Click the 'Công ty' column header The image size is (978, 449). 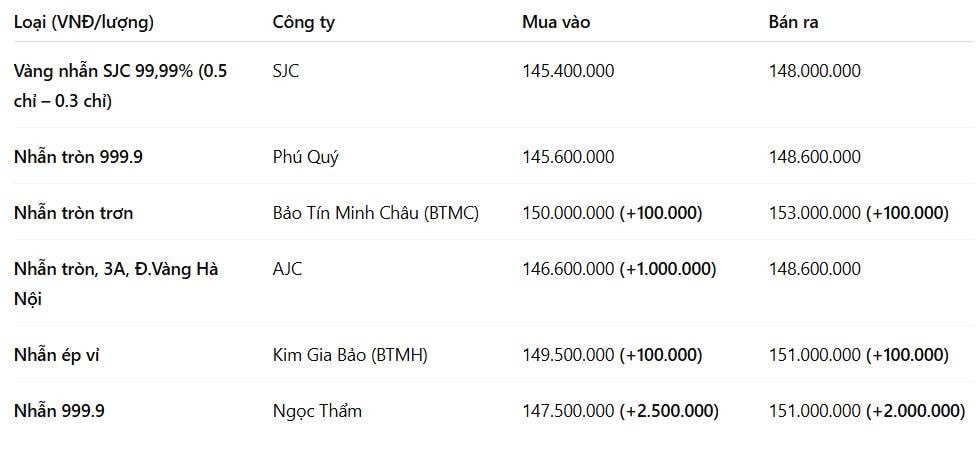[303, 22]
